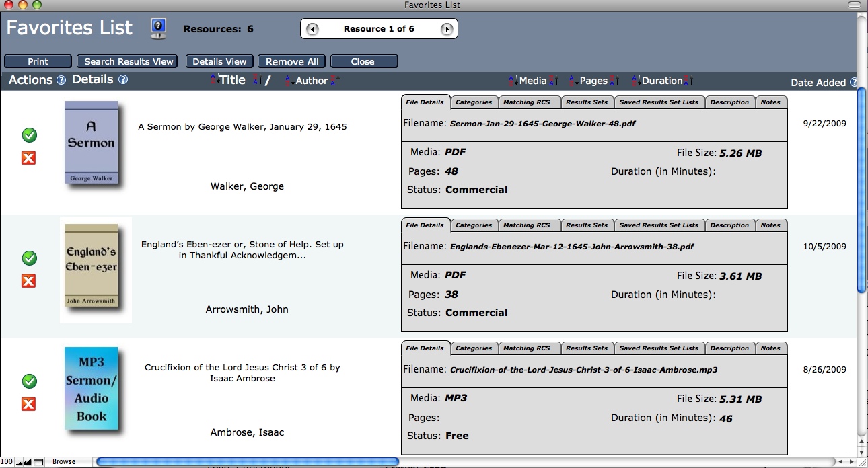Open Description tab for George Walker sermon
This screenshot has height=468, width=868.
729,102
